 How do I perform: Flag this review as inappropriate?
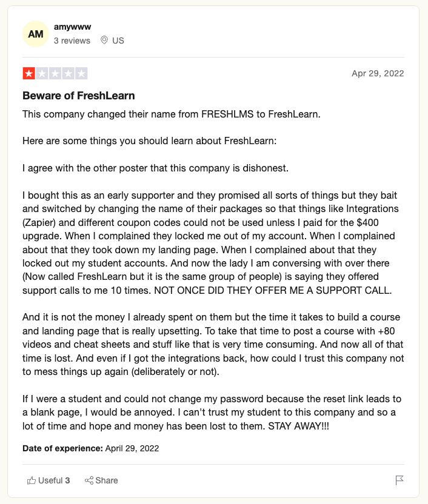click(399, 480)
